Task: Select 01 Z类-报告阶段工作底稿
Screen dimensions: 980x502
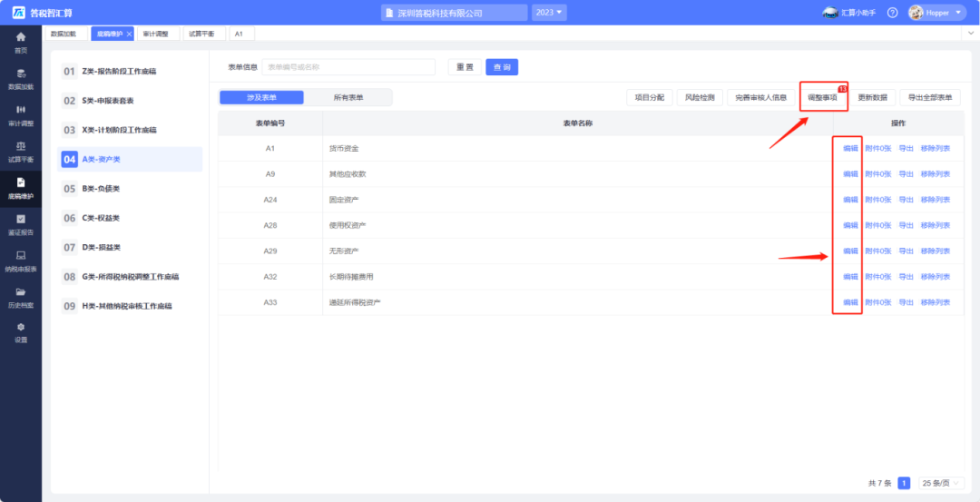Action: point(130,72)
